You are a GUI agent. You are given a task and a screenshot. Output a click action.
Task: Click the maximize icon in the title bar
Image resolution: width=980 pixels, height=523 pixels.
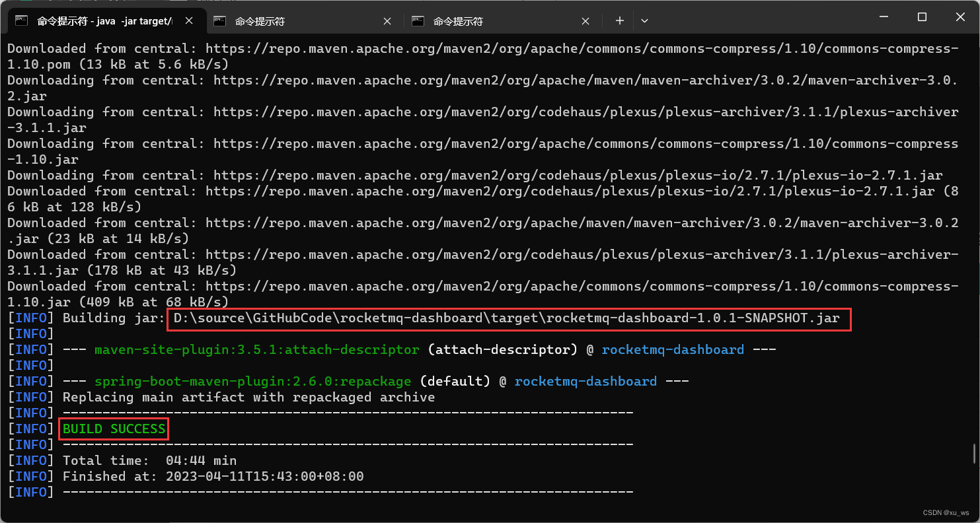pyautogui.click(x=922, y=17)
